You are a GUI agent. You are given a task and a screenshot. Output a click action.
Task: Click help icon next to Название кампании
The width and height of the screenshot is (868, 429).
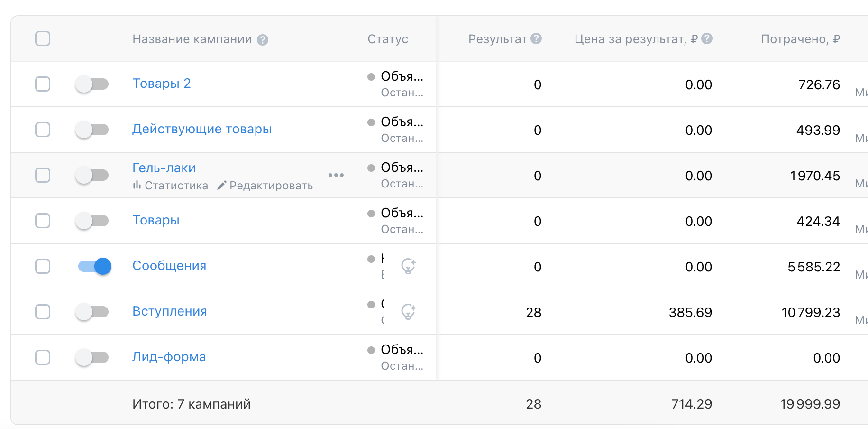point(263,40)
